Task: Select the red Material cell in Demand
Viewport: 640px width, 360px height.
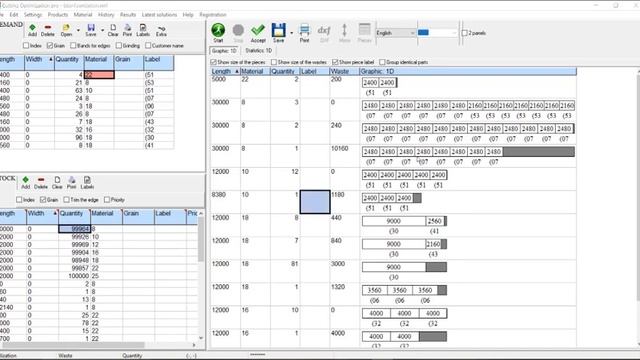Action: coord(99,75)
